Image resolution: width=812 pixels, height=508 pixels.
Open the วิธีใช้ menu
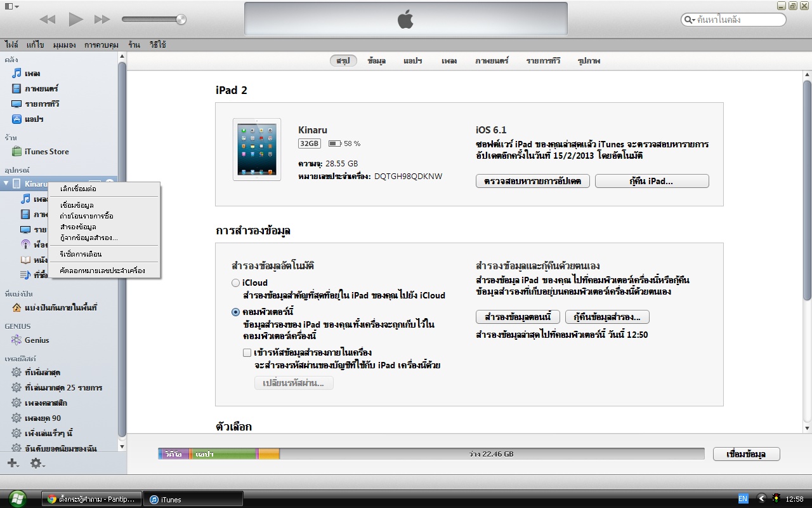(x=158, y=45)
